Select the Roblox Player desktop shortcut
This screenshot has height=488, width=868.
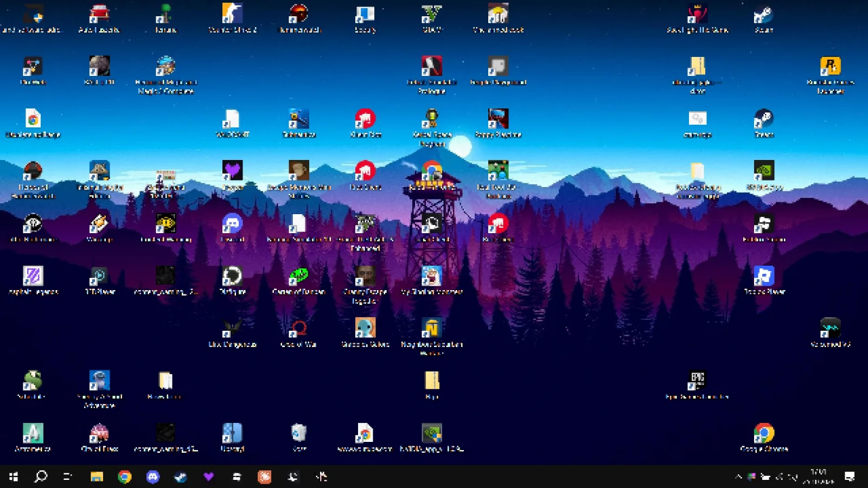pyautogui.click(x=764, y=281)
